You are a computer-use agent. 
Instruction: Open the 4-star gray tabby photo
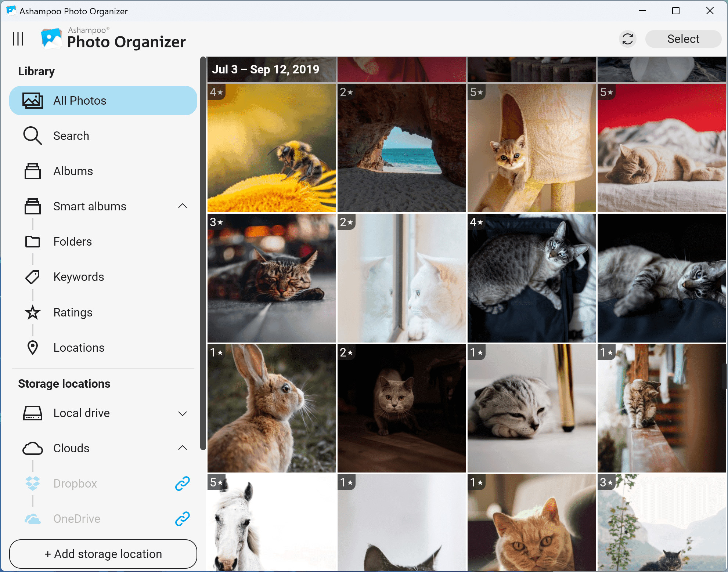coord(532,278)
